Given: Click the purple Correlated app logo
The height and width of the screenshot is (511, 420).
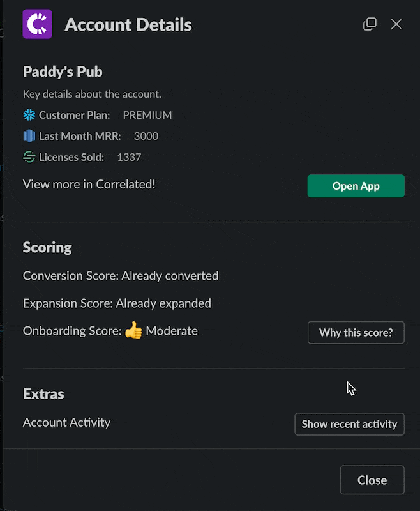Looking at the screenshot, I should tap(37, 24).
